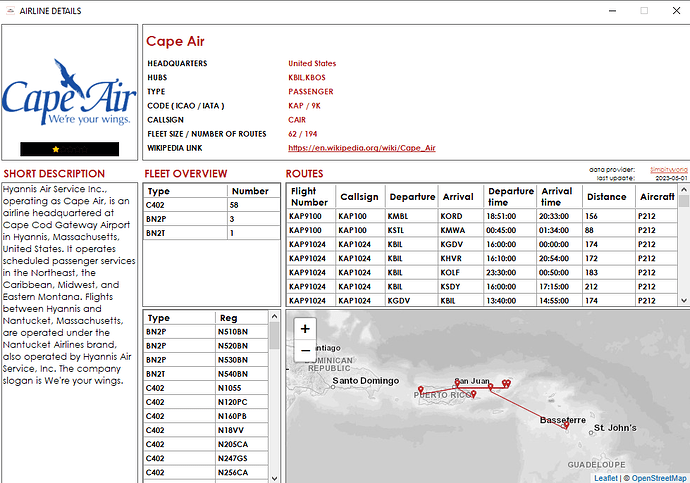Select the BN2P row showing 3 aircraft
This screenshot has height=483, width=690.
pos(212,219)
